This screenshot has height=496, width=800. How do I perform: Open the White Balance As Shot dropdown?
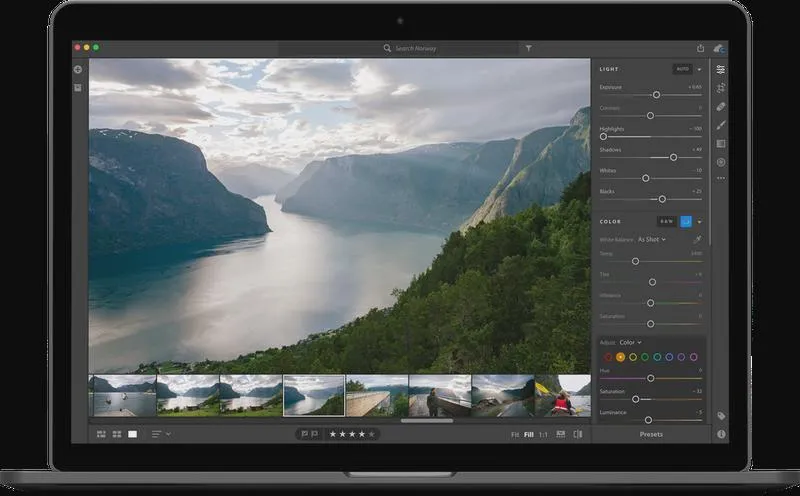pyautogui.click(x=652, y=239)
